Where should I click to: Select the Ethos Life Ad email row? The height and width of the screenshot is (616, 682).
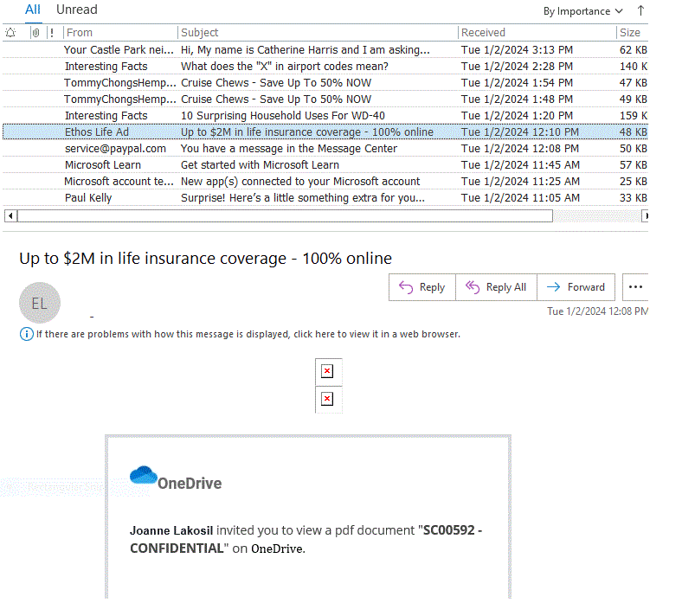pyautogui.click(x=325, y=132)
